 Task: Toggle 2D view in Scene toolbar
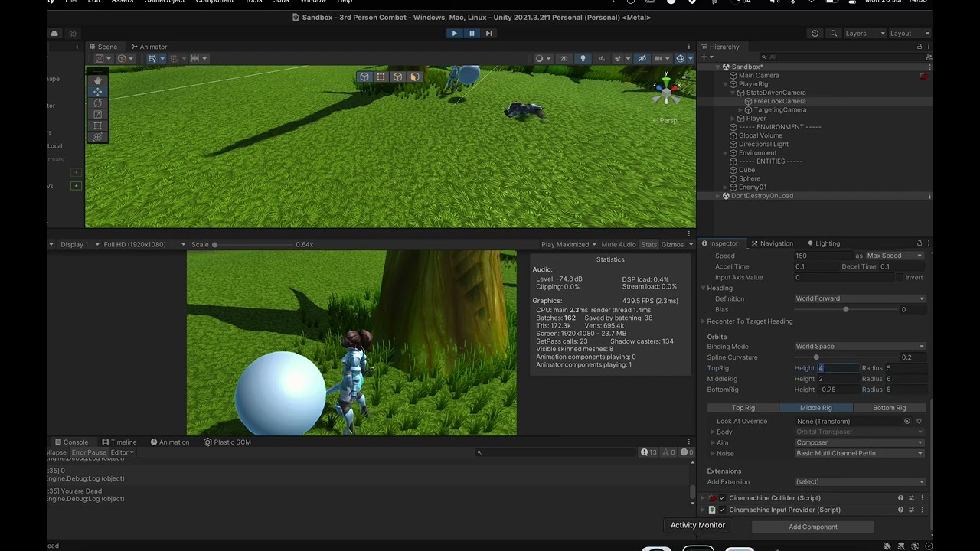point(564,58)
